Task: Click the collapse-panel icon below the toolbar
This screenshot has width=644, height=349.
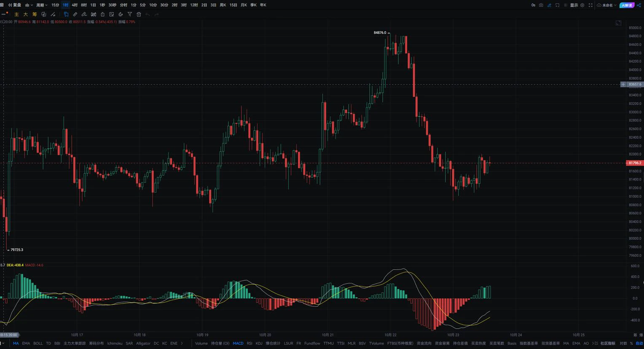Action: 618,23
